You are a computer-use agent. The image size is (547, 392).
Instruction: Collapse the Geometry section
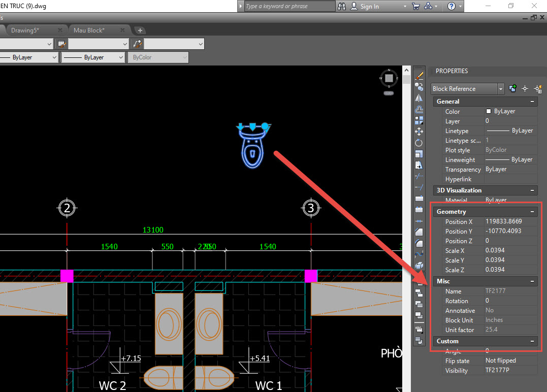coord(532,212)
